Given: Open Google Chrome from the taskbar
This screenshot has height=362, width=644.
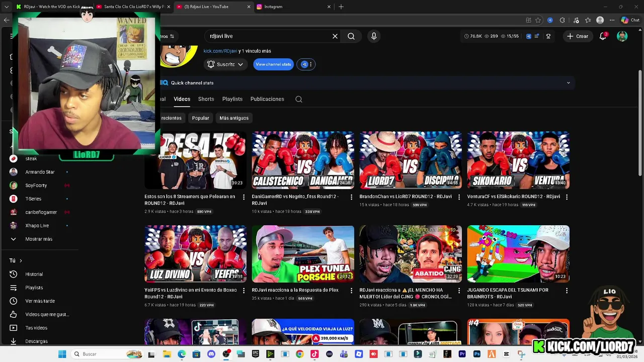Looking at the screenshot, I should pyautogui.click(x=299, y=354).
